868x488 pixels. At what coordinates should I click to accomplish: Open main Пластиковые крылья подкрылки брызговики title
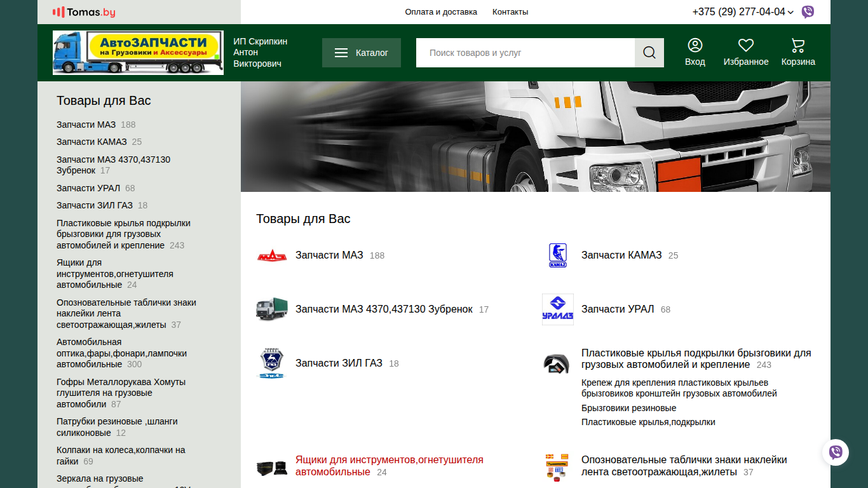click(696, 359)
